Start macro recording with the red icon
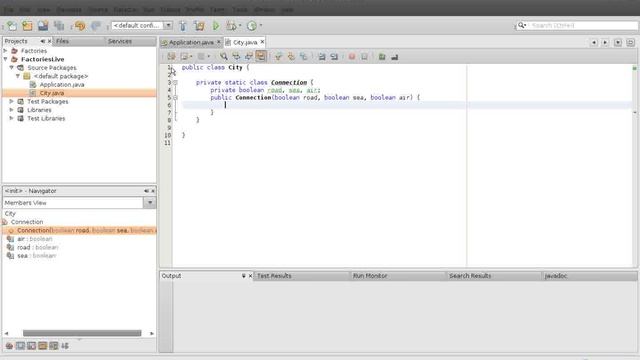The image size is (640, 360). [x=352, y=57]
